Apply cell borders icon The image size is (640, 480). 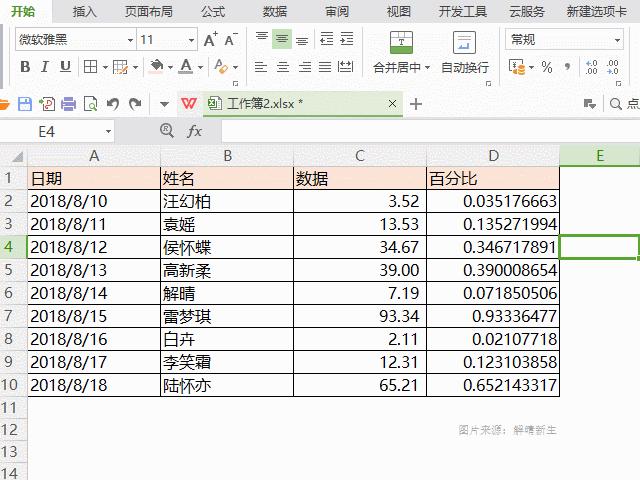(x=90, y=67)
